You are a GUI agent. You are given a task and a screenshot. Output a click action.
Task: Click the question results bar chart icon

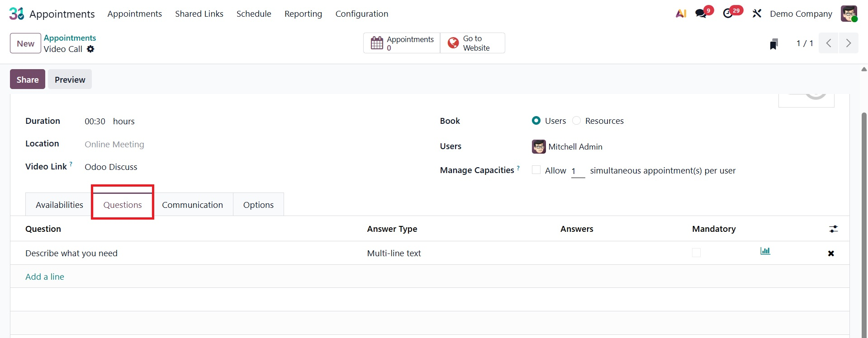(765, 251)
